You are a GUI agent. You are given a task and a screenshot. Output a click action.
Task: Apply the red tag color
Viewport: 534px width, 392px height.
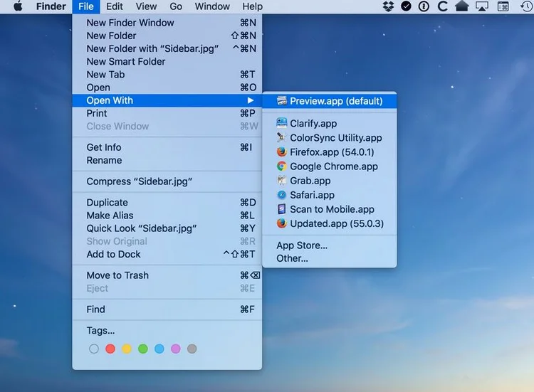click(x=110, y=349)
